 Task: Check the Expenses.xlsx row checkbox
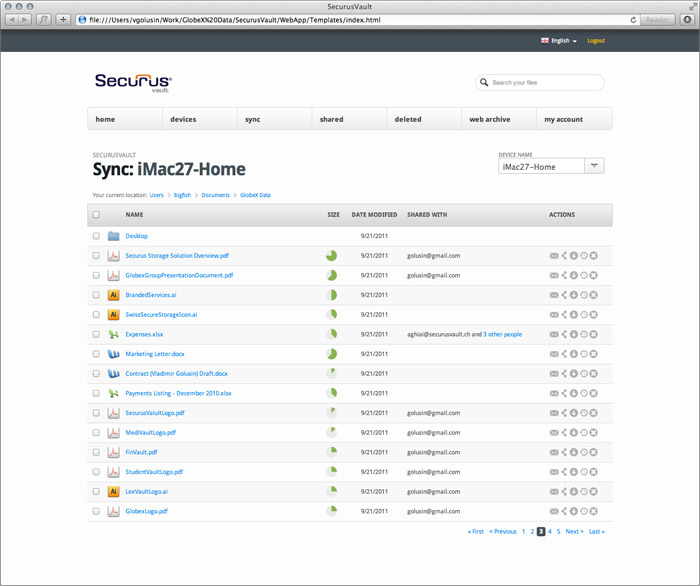pos(96,334)
